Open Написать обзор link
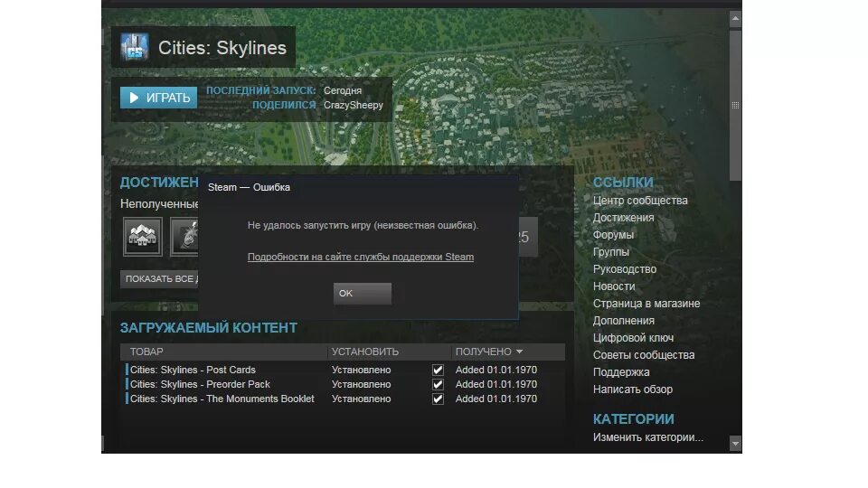The image size is (868, 488). coord(633,389)
